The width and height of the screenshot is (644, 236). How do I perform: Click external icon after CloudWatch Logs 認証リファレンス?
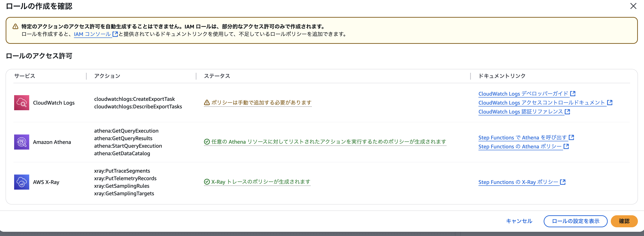pos(567,111)
